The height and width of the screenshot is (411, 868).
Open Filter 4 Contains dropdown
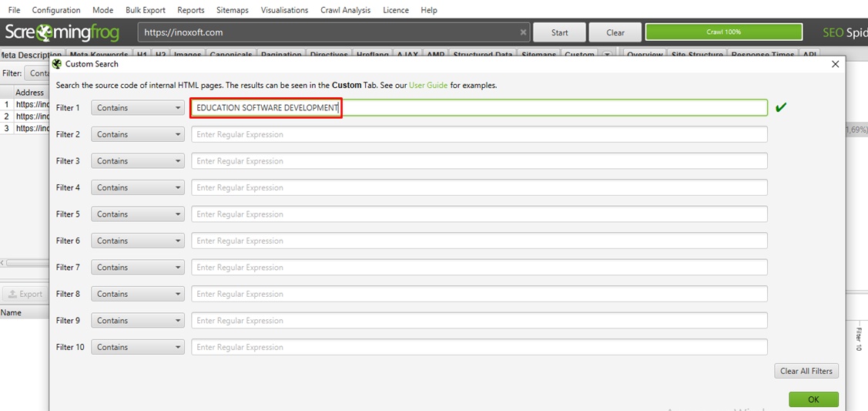tap(138, 187)
